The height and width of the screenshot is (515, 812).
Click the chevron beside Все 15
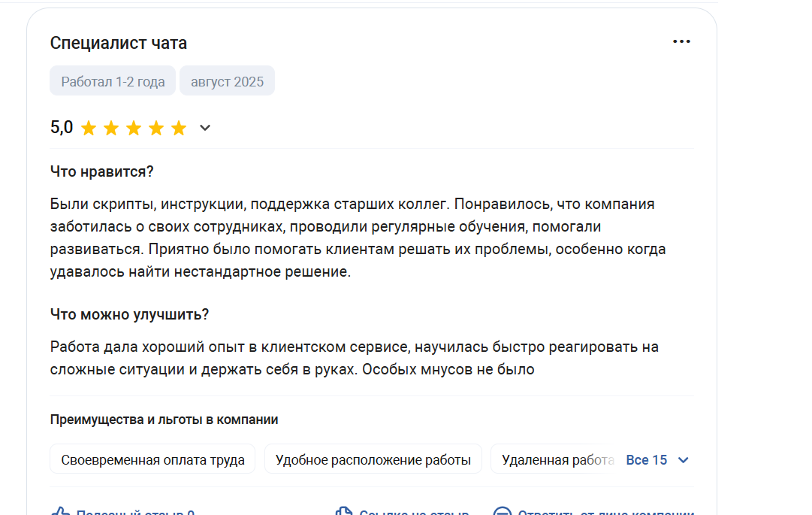[683, 460]
